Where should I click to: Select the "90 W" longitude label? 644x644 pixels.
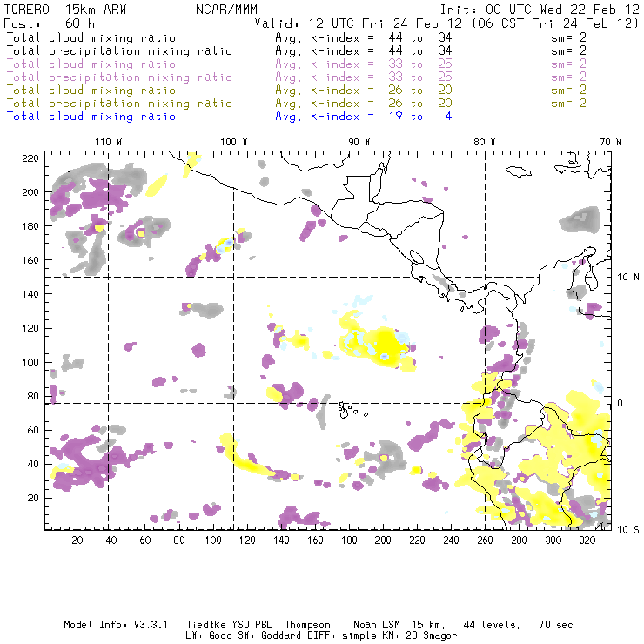pyautogui.click(x=359, y=142)
